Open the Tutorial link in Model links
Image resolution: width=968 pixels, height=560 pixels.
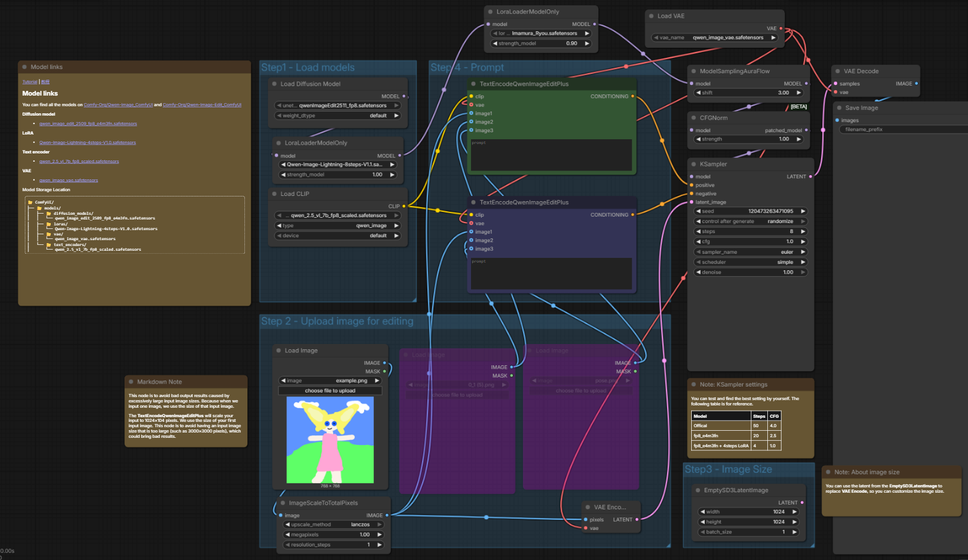30,82
